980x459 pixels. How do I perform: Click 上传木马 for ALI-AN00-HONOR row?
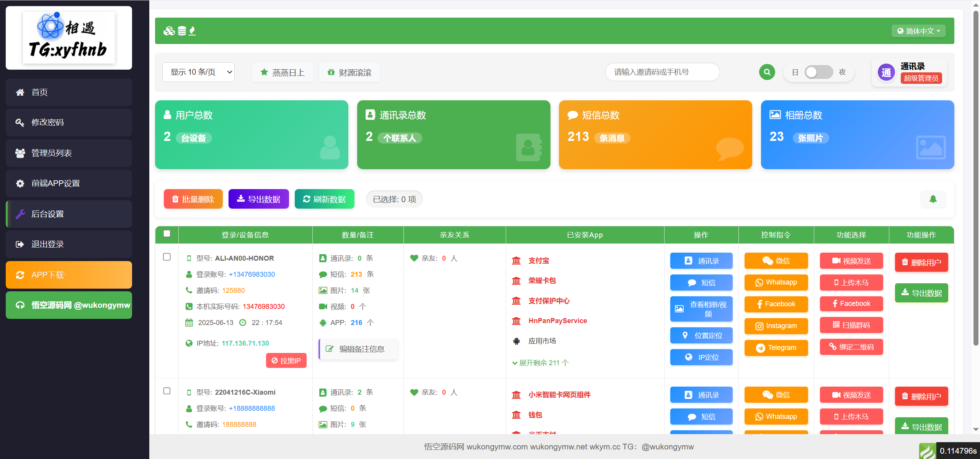(851, 283)
